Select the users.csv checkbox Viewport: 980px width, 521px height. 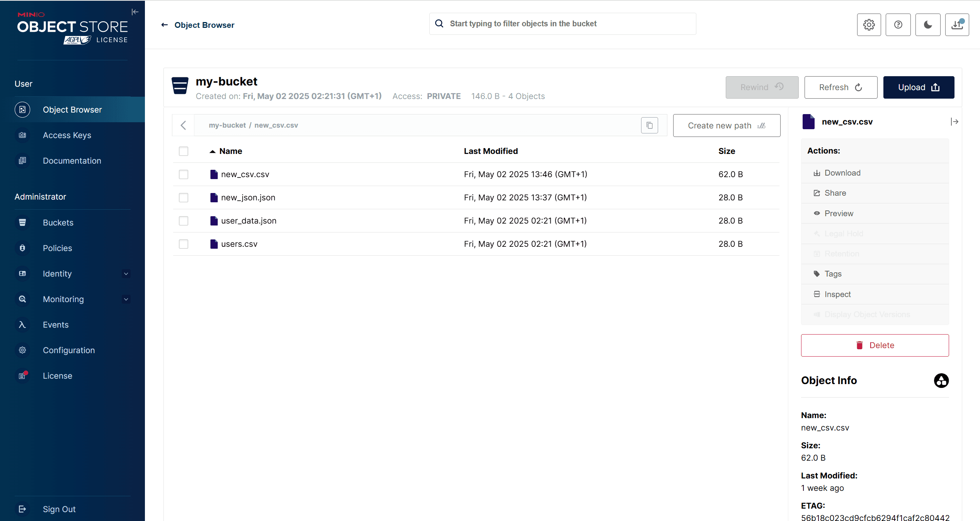coord(184,244)
